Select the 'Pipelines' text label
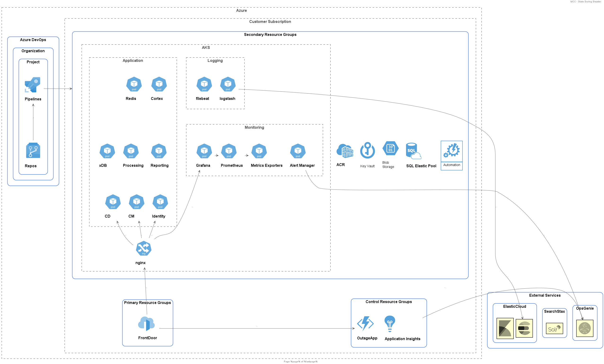Screen dimensions: 604x364 click(x=33, y=99)
